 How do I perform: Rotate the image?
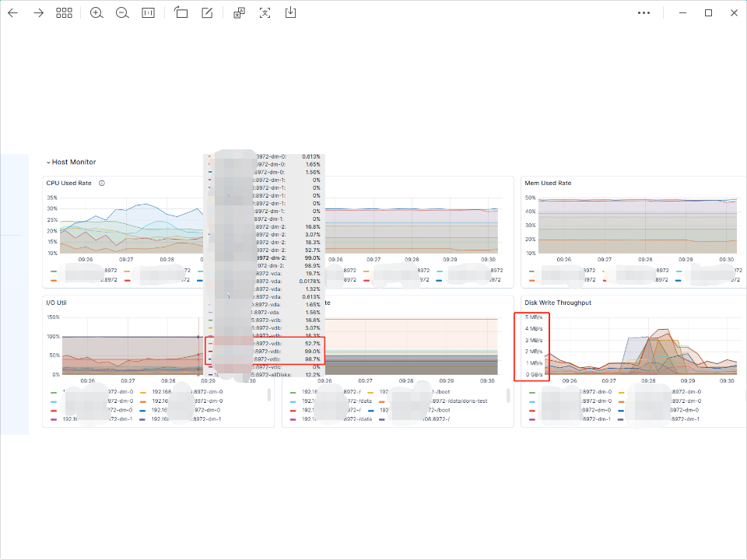coord(181,13)
